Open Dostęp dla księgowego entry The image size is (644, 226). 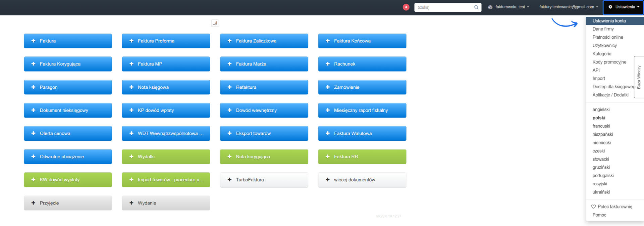coord(613,87)
